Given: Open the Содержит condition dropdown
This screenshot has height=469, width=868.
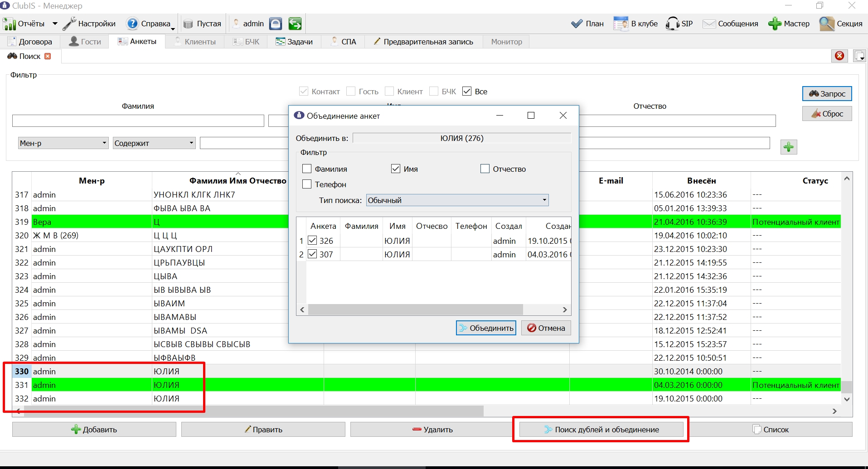Looking at the screenshot, I should pos(154,143).
